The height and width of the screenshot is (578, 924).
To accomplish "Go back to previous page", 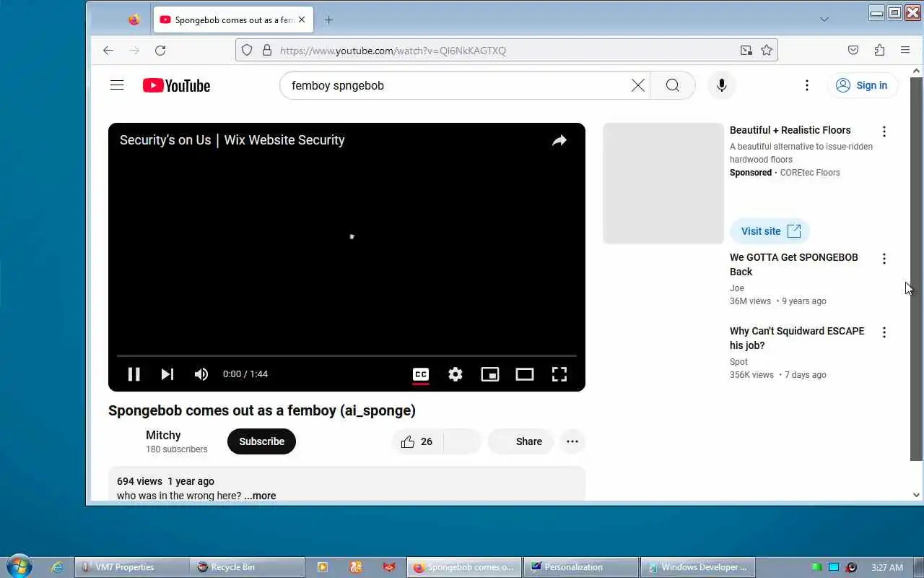I will pyautogui.click(x=108, y=50).
